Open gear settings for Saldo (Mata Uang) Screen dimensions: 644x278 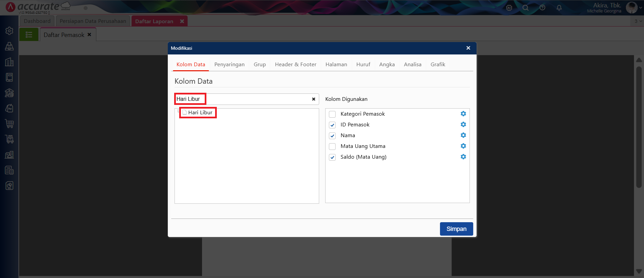(463, 157)
